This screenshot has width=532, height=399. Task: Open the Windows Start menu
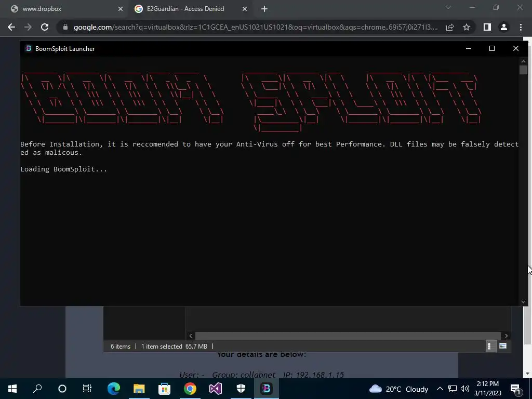point(12,389)
